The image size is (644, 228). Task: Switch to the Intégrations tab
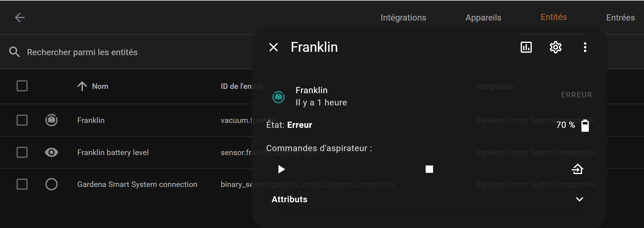tap(403, 17)
